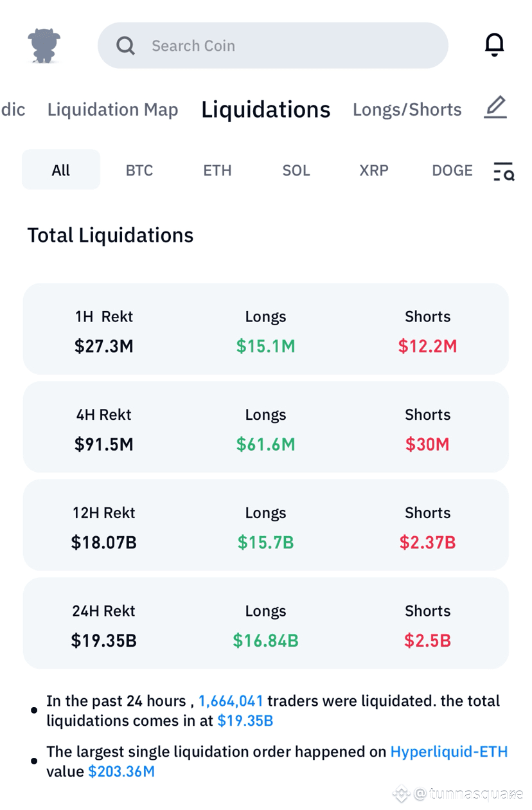The width and height of the screenshot is (532, 810).
Task: Click the edit pencil icon
Action: click(495, 107)
